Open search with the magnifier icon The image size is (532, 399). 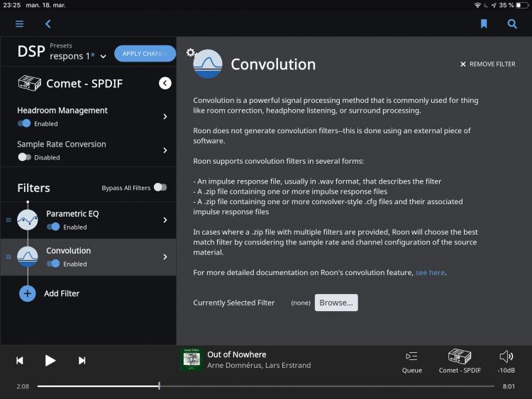click(512, 23)
